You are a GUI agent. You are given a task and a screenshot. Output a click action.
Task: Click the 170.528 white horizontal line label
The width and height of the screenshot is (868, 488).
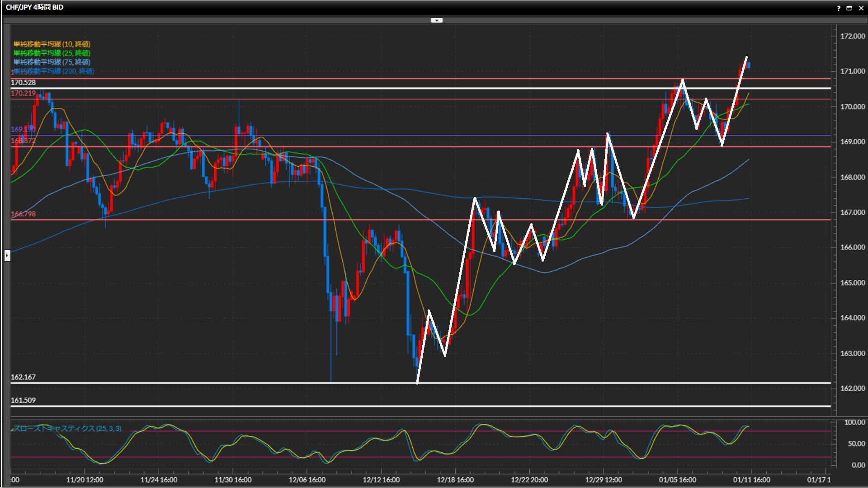tap(23, 82)
